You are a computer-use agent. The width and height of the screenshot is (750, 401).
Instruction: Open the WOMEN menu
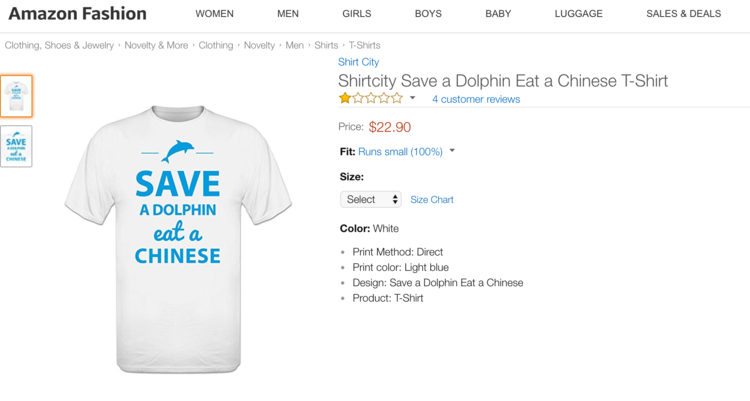[x=214, y=14]
